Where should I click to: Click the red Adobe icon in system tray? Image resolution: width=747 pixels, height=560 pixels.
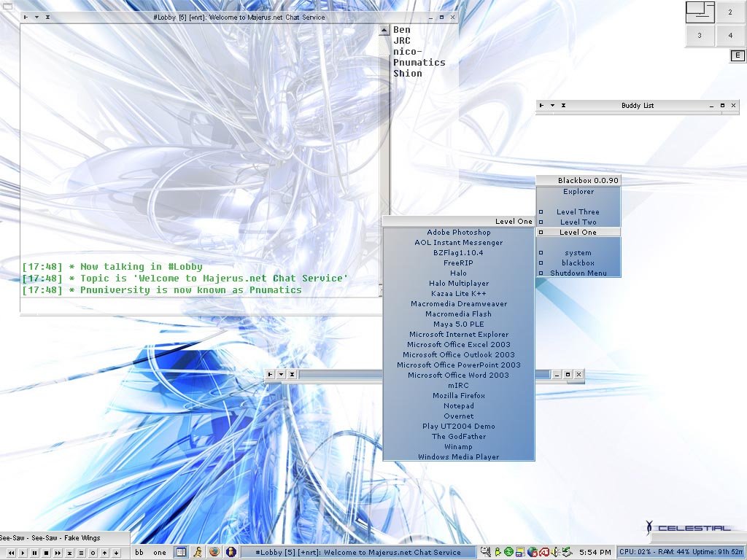pos(543,553)
